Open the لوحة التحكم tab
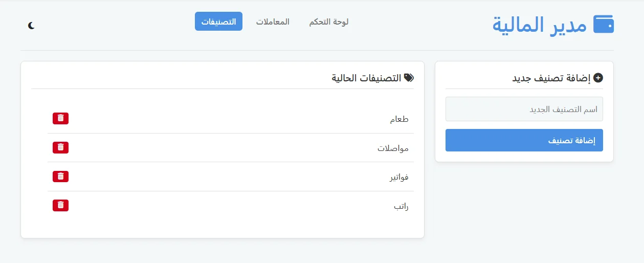 click(329, 22)
